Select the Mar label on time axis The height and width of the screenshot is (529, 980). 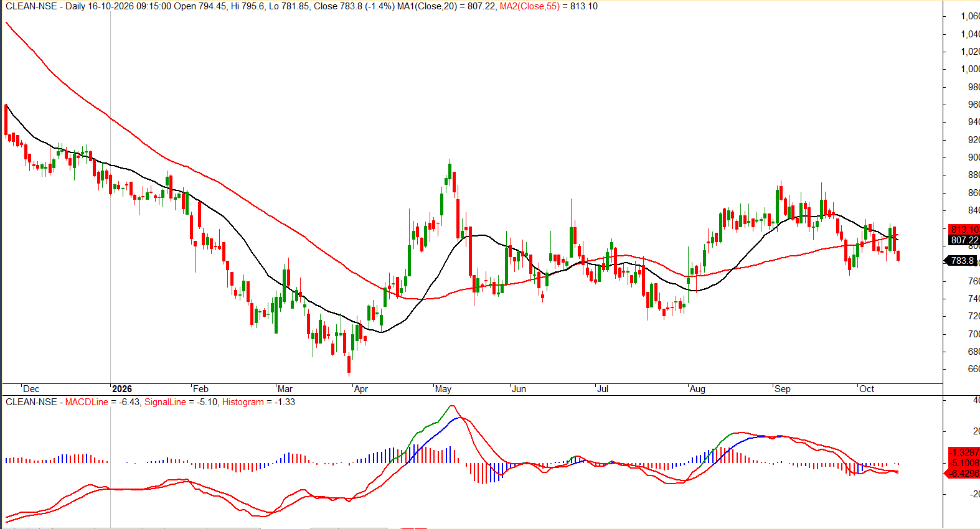(285, 389)
